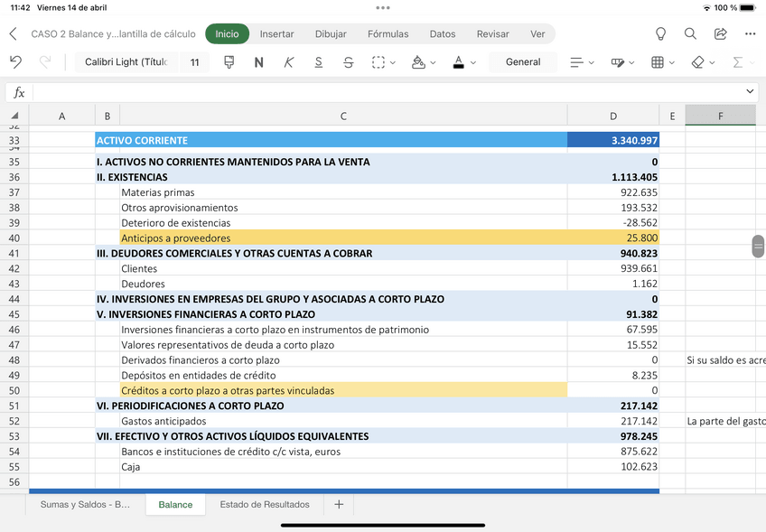Click the fx insert function icon

pyautogui.click(x=19, y=92)
